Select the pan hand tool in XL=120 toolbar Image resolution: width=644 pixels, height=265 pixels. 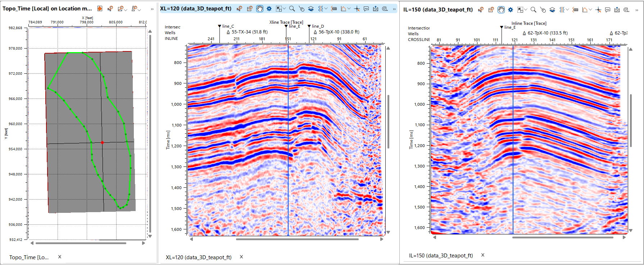point(259,9)
